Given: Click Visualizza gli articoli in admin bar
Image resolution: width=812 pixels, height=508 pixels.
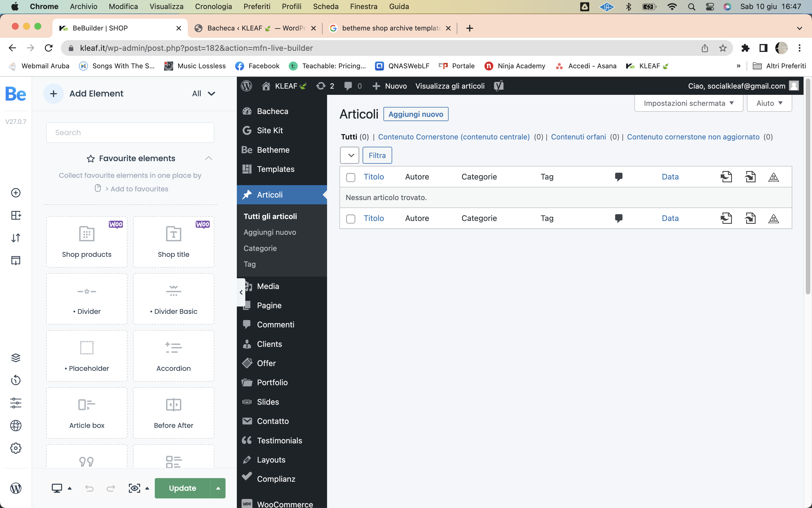Looking at the screenshot, I should [450, 86].
